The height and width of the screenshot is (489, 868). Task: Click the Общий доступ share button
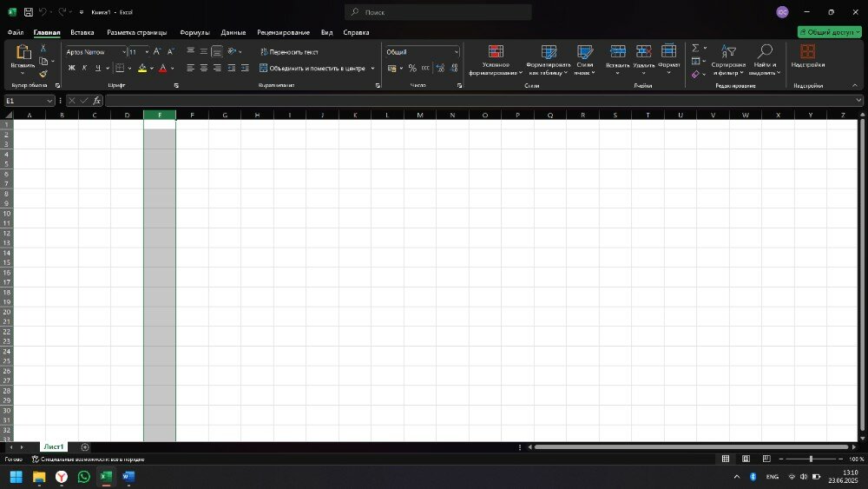click(829, 32)
